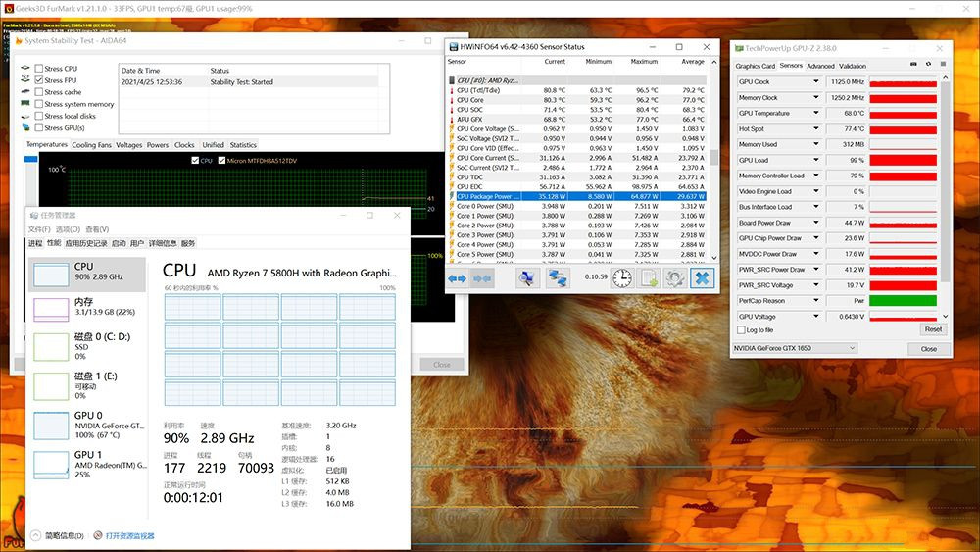Click the CPU chip icon beside Stress CPU
The height and width of the screenshot is (552, 980).
click(25, 68)
